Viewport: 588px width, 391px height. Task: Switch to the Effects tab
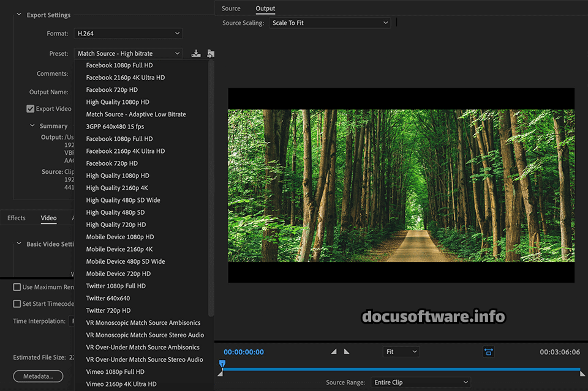pyautogui.click(x=17, y=218)
